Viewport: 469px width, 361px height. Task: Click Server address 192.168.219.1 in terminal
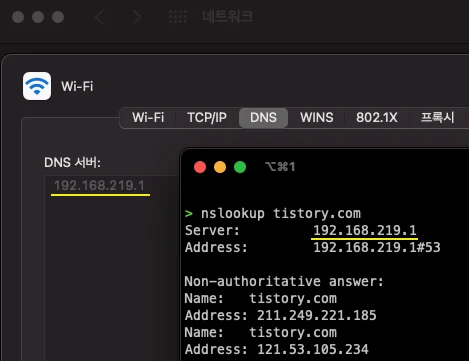[365, 230]
